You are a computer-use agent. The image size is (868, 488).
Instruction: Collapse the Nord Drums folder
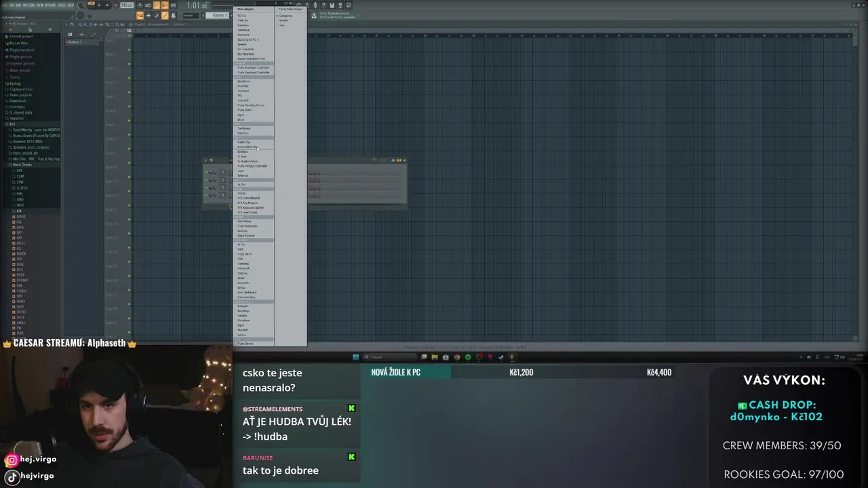[22, 165]
